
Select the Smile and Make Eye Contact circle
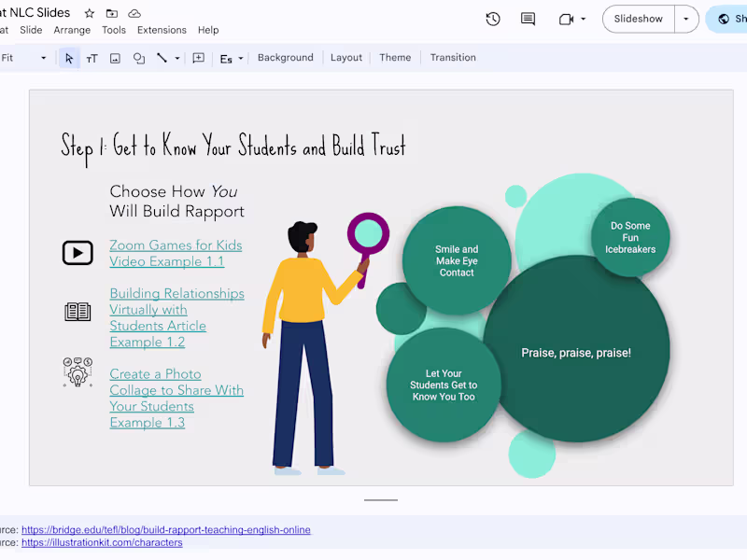[x=457, y=260]
